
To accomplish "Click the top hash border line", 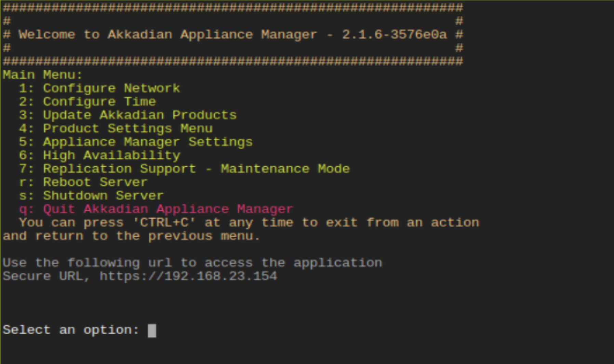I will (x=232, y=8).
